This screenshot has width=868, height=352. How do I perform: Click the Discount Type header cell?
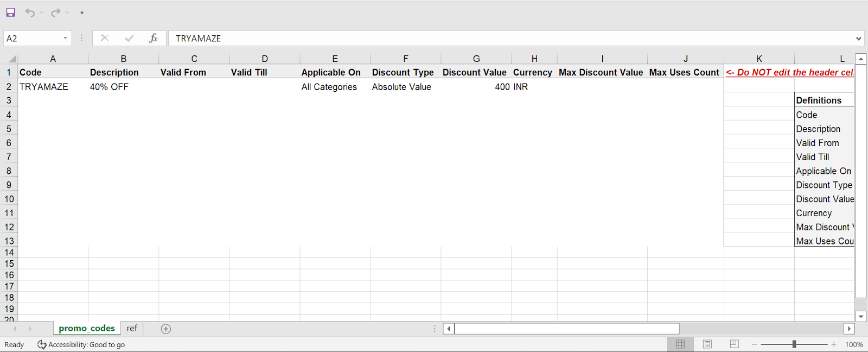(x=405, y=72)
